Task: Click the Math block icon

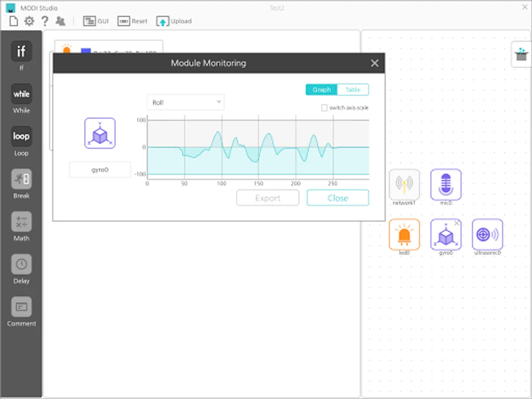Action: [x=21, y=222]
